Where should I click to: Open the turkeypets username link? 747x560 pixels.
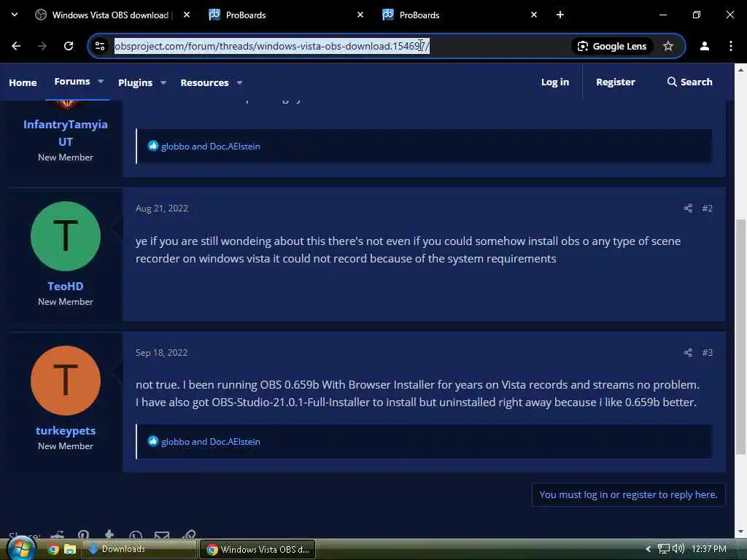pos(65,430)
